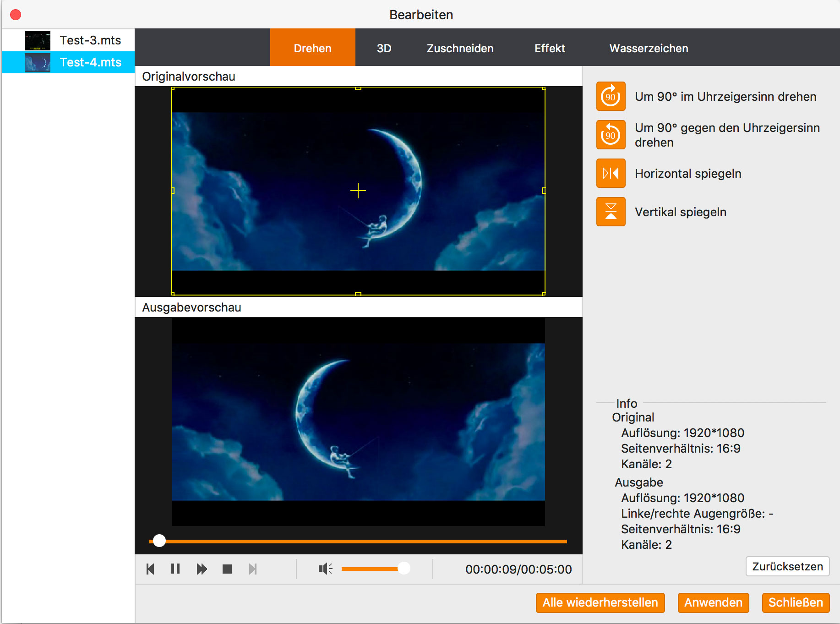
Task: Fast forward the video preview
Action: pos(202,569)
